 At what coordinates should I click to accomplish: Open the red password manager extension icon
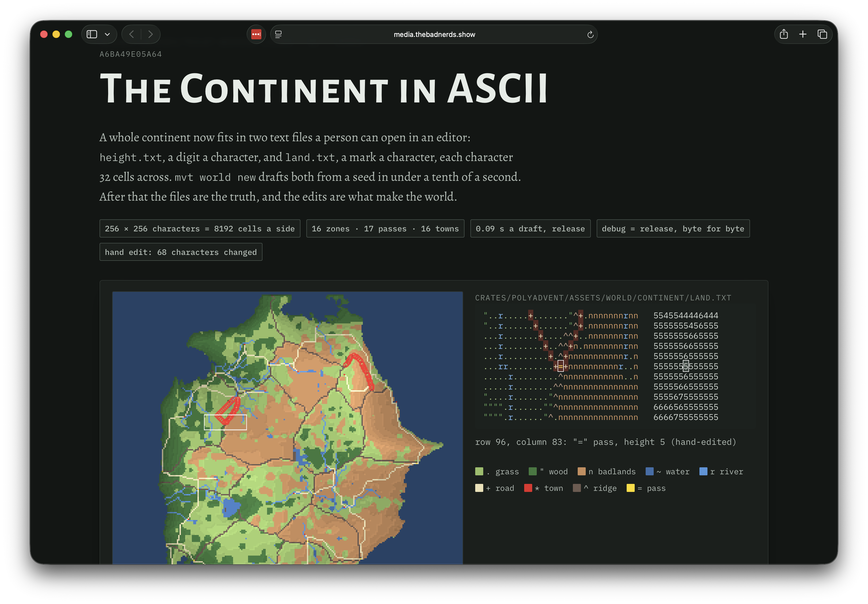(x=256, y=35)
